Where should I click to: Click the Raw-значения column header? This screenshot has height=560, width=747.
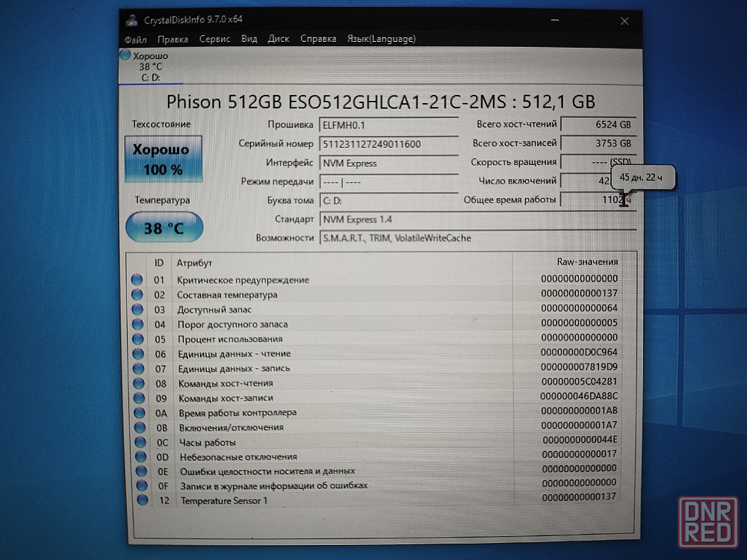(x=587, y=262)
